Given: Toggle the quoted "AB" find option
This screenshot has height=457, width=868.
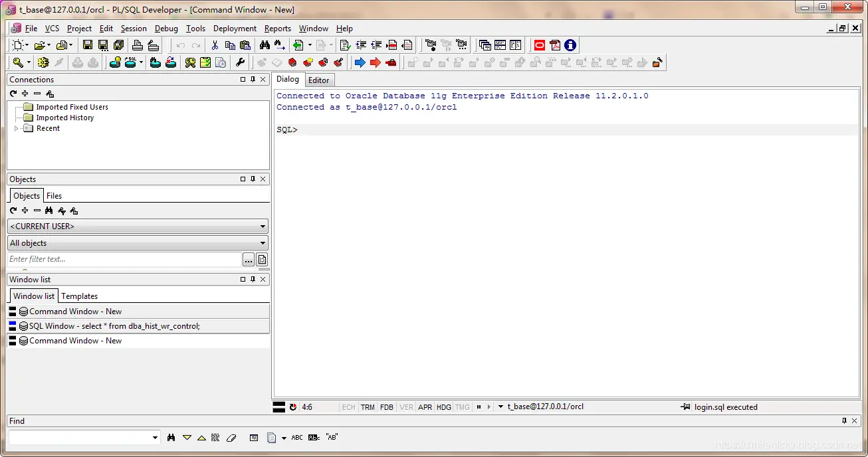Looking at the screenshot, I should point(332,438).
